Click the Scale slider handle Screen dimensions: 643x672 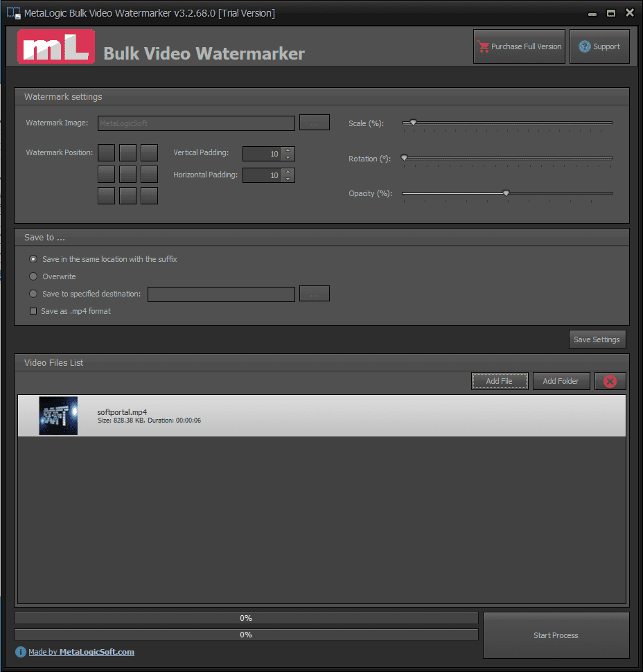pos(413,123)
